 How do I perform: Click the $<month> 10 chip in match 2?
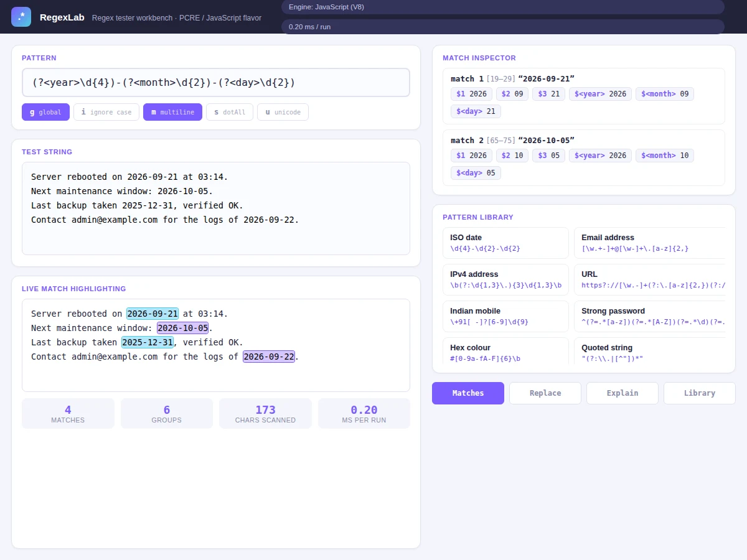tap(665, 156)
